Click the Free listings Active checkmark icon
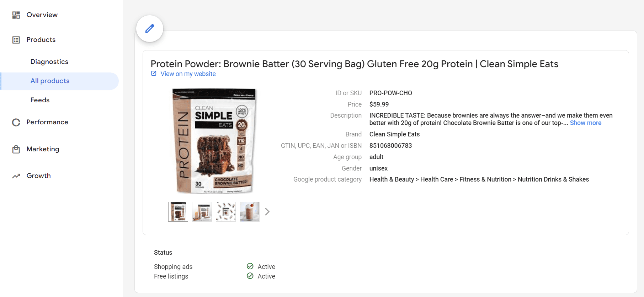Image resolution: width=644 pixels, height=297 pixels. 250,276
